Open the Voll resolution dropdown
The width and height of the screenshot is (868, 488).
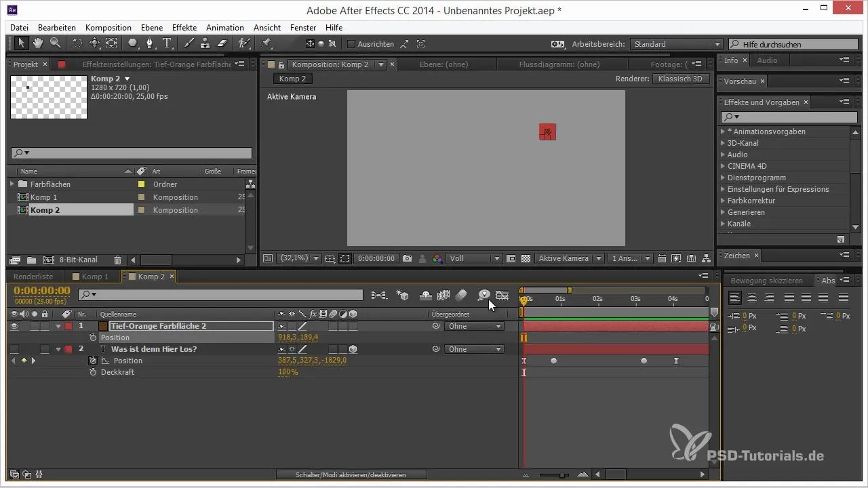pos(475,258)
